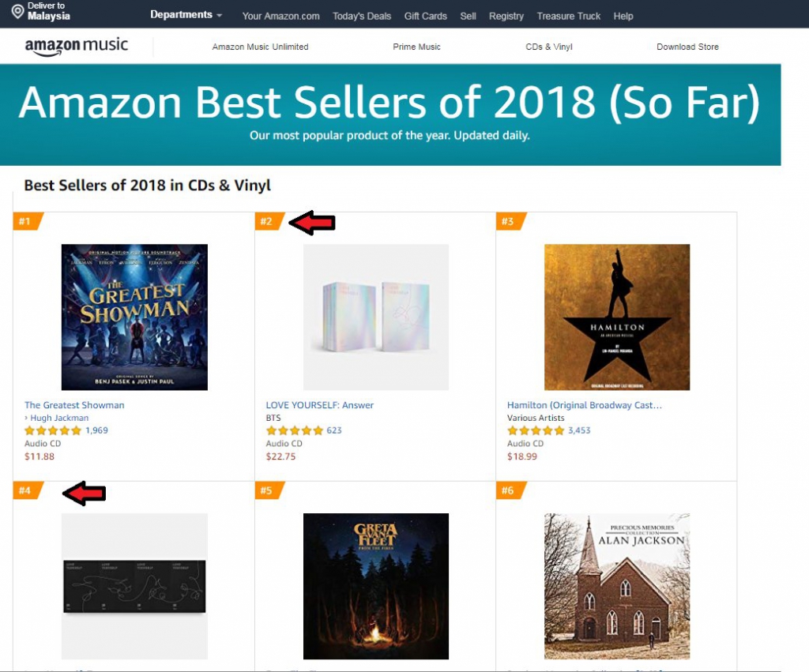809x672 pixels.
Task: Expand artist arrow beside Hugh Jackman
Action: point(26,418)
